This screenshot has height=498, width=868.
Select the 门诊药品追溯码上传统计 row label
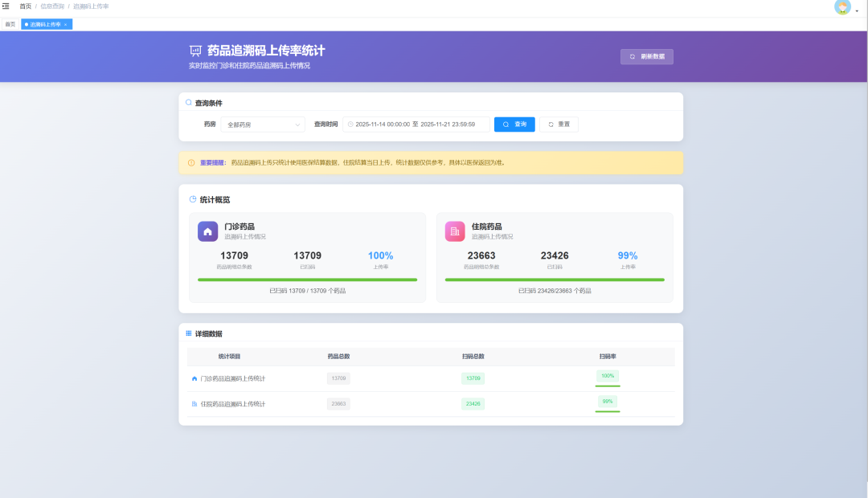(232, 378)
